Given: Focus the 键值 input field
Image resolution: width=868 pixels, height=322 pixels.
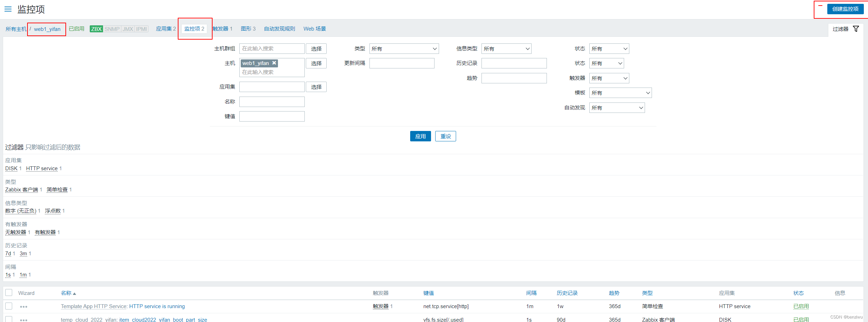Looking at the screenshot, I should tap(272, 116).
